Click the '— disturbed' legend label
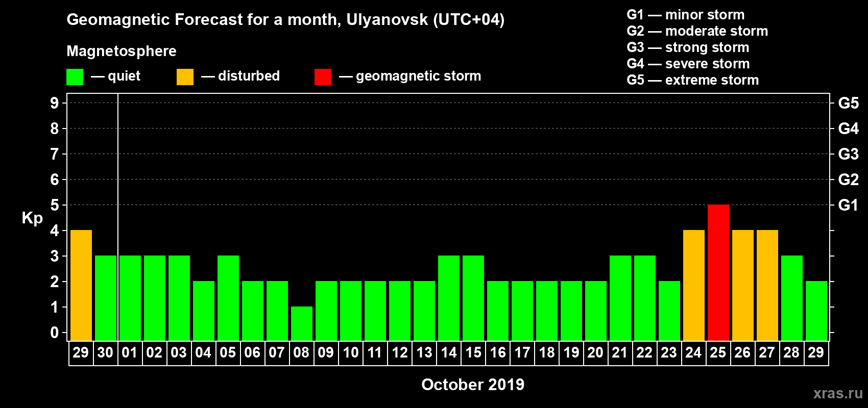This screenshot has width=868, height=408. coord(240,76)
